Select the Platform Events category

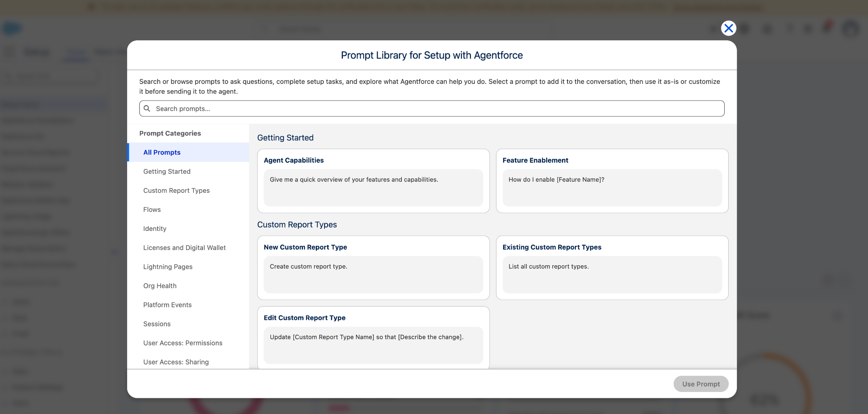(188, 305)
